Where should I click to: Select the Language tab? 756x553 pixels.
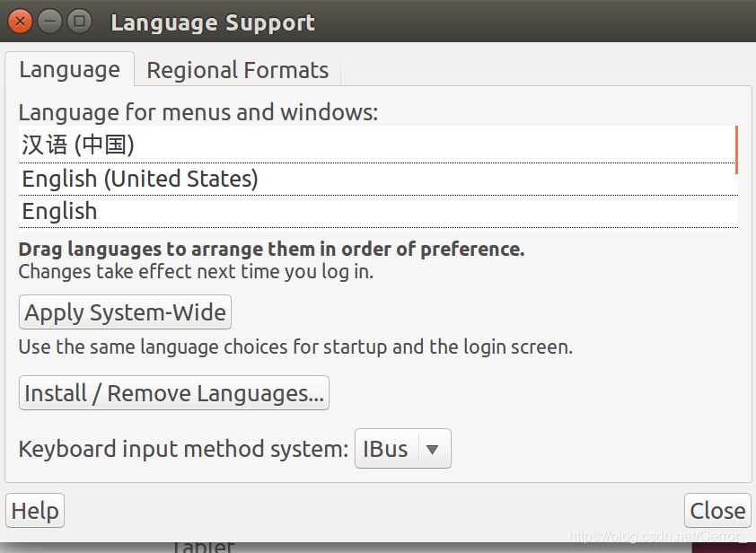69,69
